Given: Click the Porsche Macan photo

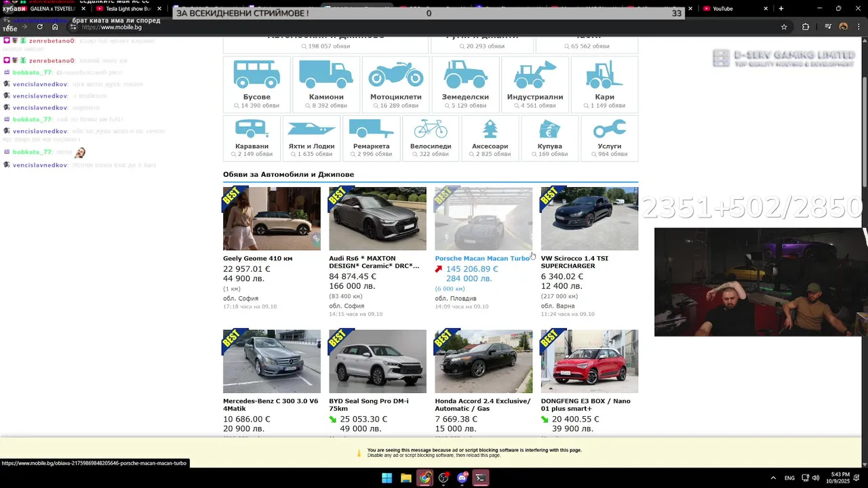Looking at the screenshot, I should pos(484,219).
